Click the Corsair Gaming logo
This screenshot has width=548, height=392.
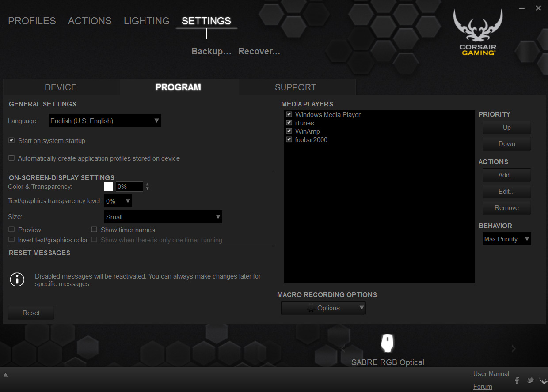[x=478, y=33]
